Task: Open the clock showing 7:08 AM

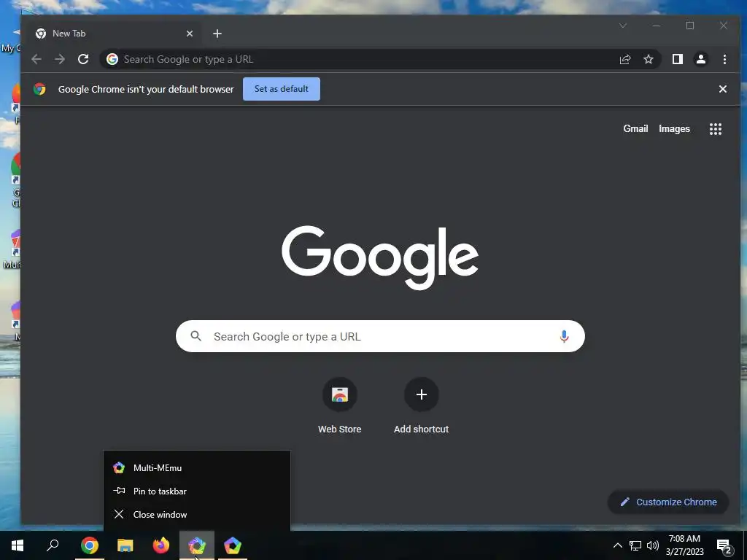Action: click(x=684, y=545)
